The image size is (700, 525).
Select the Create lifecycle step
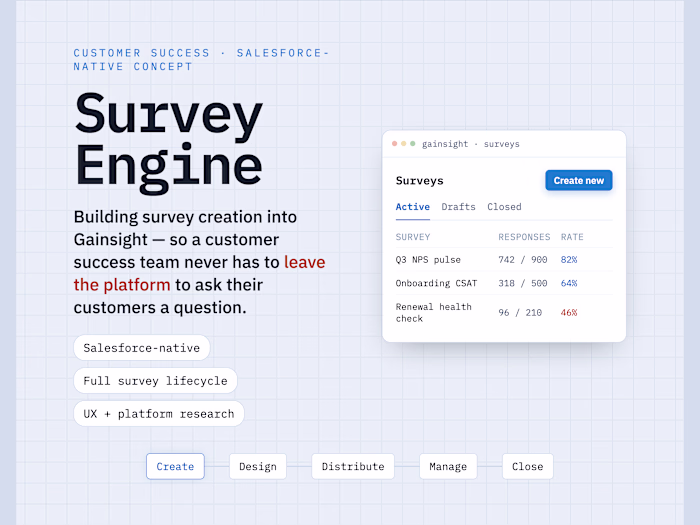point(175,467)
